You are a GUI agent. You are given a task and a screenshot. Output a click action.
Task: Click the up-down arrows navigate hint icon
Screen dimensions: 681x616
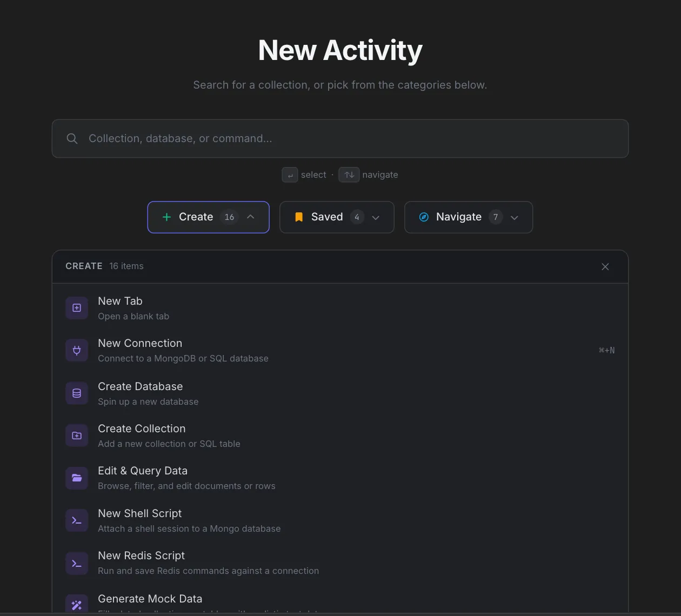click(x=349, y=175)
